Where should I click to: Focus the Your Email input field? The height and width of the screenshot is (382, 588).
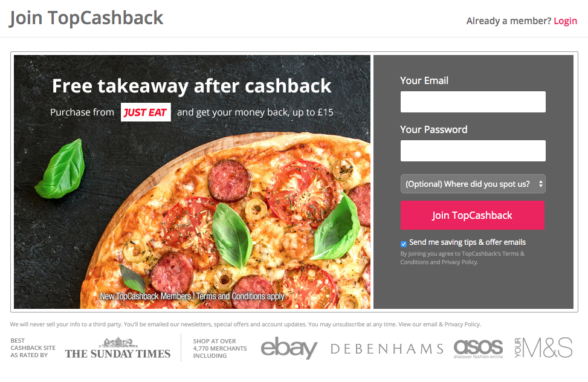(473, 102)
